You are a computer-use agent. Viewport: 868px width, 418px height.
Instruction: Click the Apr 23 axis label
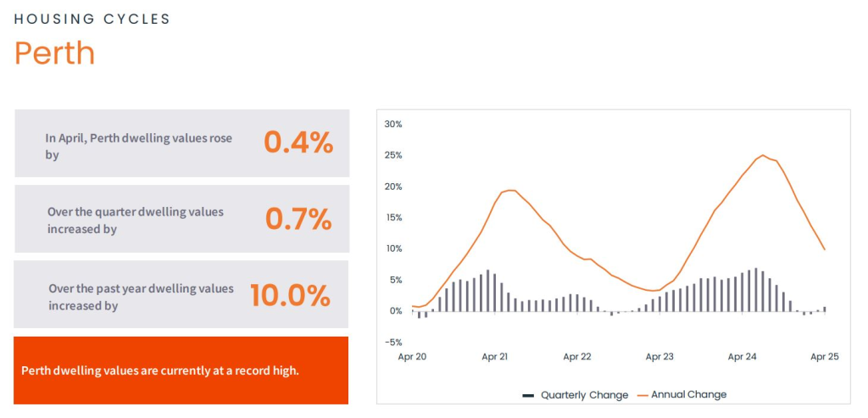pos(659,357)
